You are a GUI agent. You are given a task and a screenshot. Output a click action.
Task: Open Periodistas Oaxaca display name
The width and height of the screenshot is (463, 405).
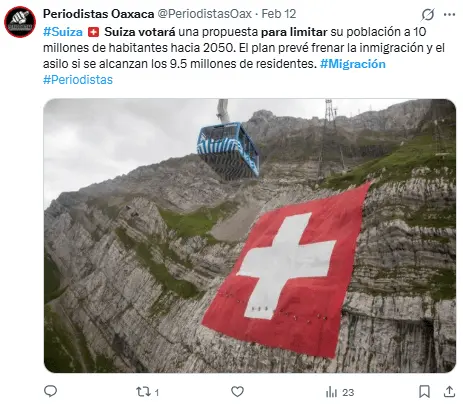(99, 14)
